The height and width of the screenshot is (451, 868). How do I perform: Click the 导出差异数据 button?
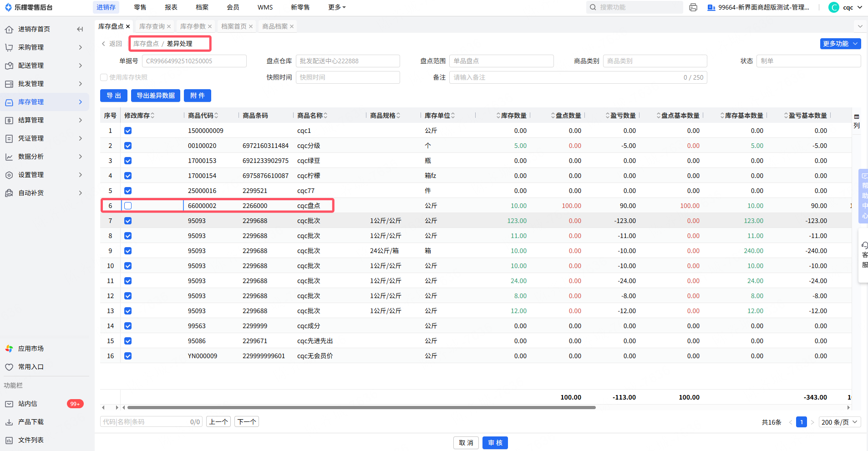point(156,96)
